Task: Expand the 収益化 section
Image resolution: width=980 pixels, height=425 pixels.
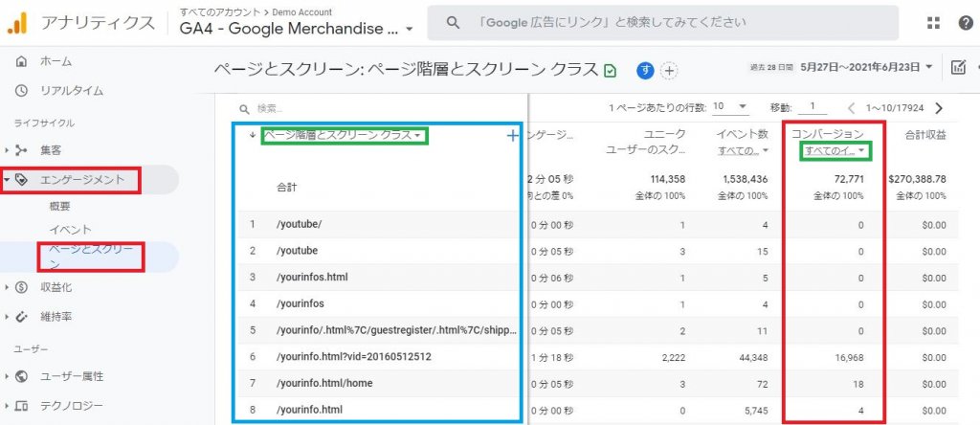Action: point(7,287)
